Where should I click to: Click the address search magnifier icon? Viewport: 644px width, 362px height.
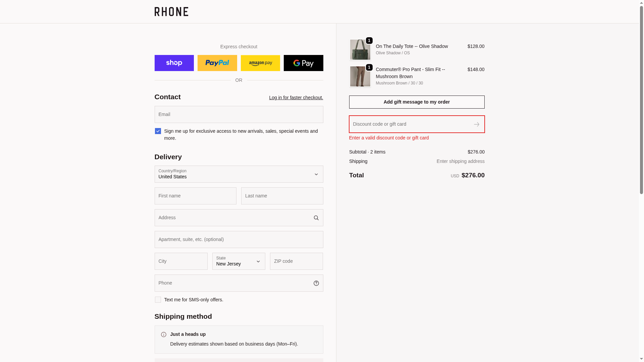point(316,218)
